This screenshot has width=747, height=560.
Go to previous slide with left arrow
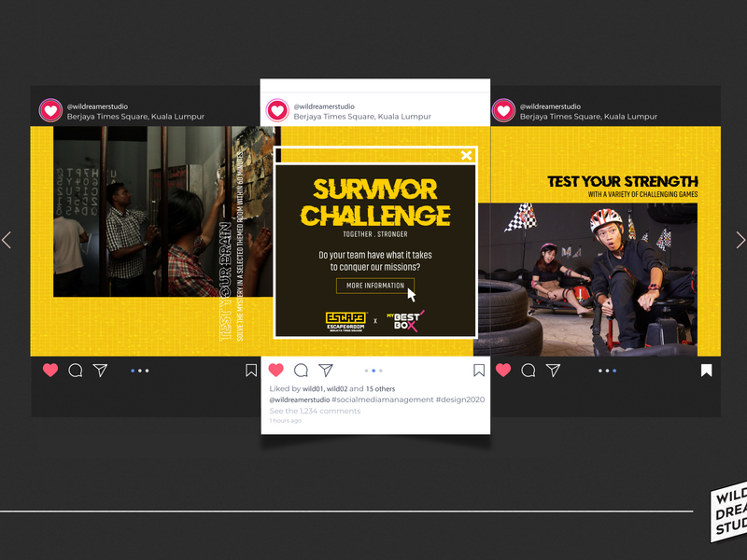coord(7,240)
